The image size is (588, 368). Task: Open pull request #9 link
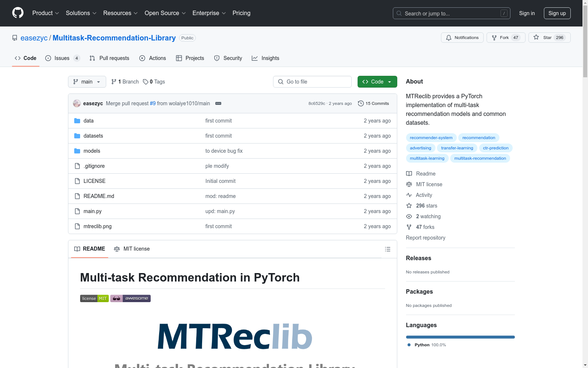tap(153, 103)
